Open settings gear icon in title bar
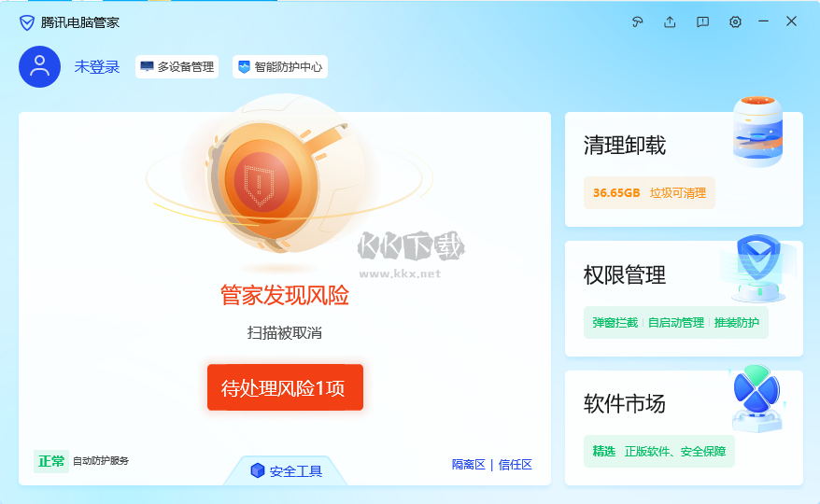Viewport: 820px width, 504px height. [735, 22]
